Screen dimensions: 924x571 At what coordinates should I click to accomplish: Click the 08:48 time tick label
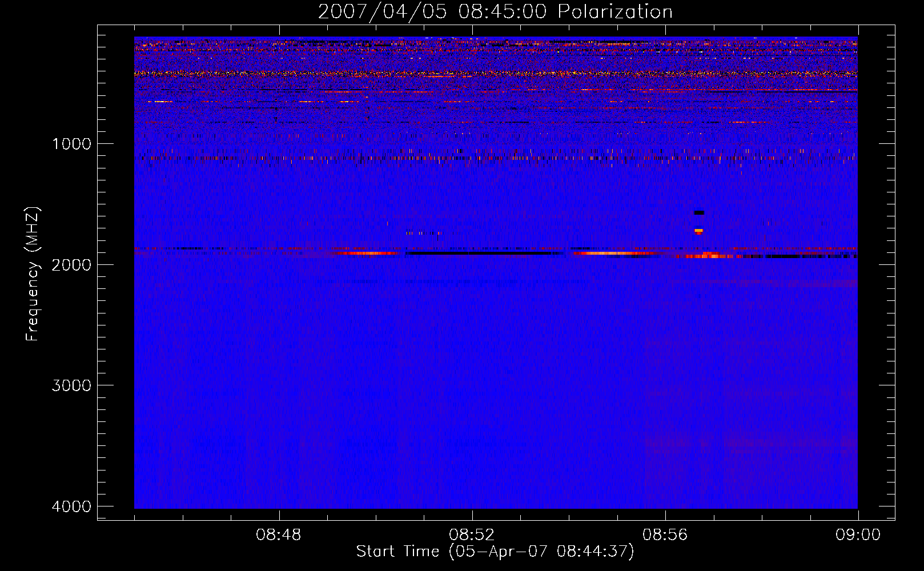pyautogui.click(x=279, y=535)
